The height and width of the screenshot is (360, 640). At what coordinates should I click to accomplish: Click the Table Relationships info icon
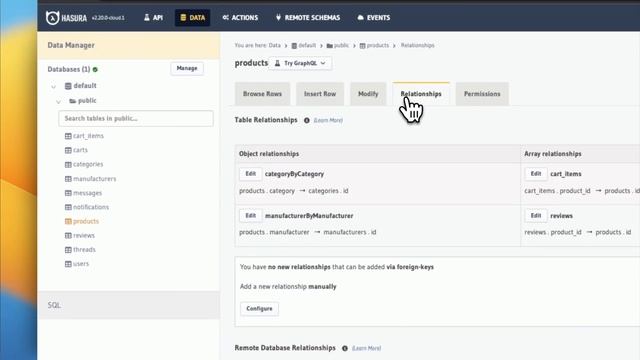[307, 120]
